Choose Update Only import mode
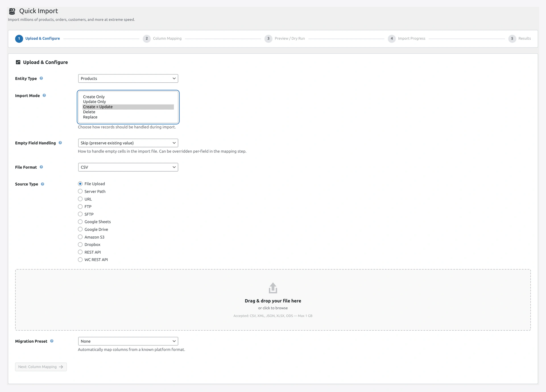 [x=128, y=102]
